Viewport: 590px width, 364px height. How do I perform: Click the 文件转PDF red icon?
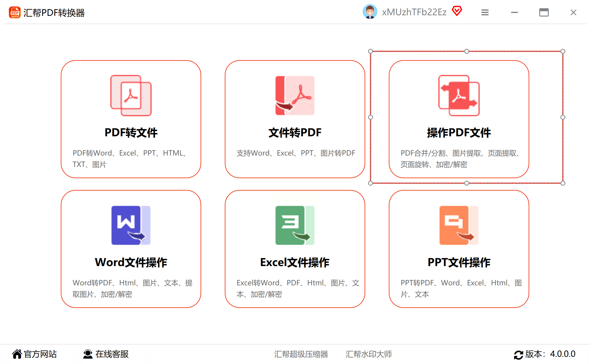click(295, 95)
